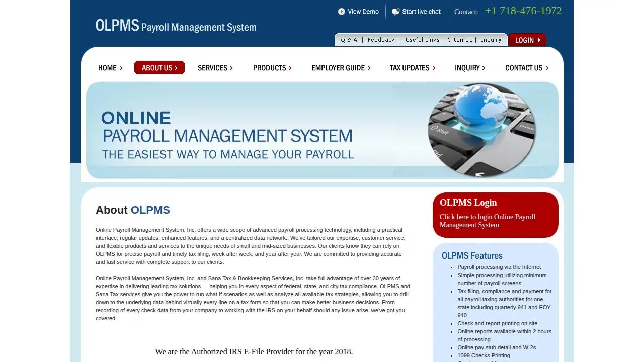Click the View Demo play icon
The image size is (644, 362).
coord(342,12)
